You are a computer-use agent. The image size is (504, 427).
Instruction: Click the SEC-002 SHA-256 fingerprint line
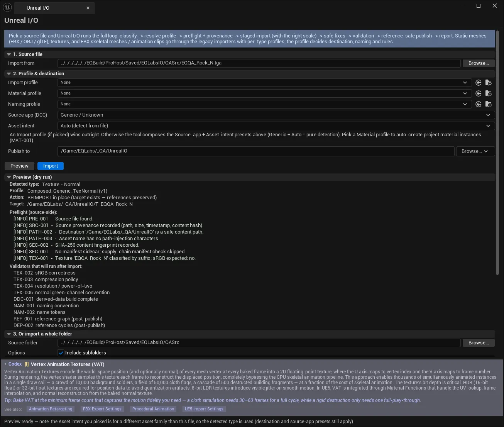(76, 245)
